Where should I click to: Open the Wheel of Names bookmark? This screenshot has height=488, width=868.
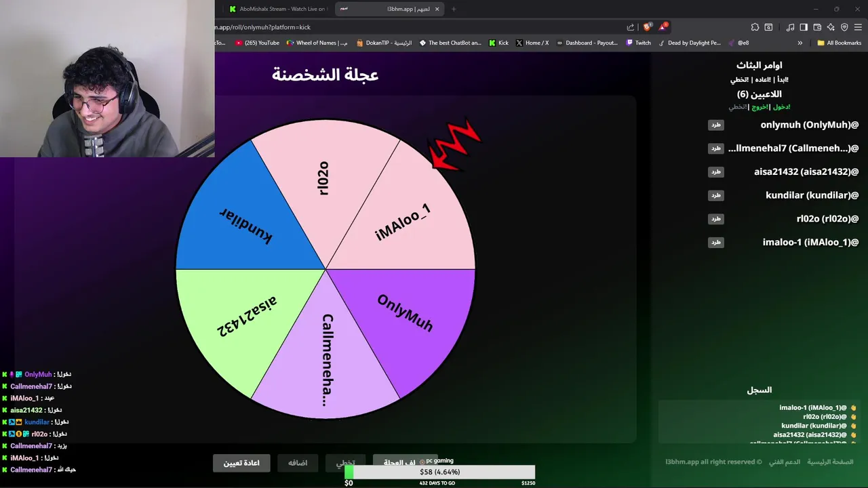[x=317, y=43]
